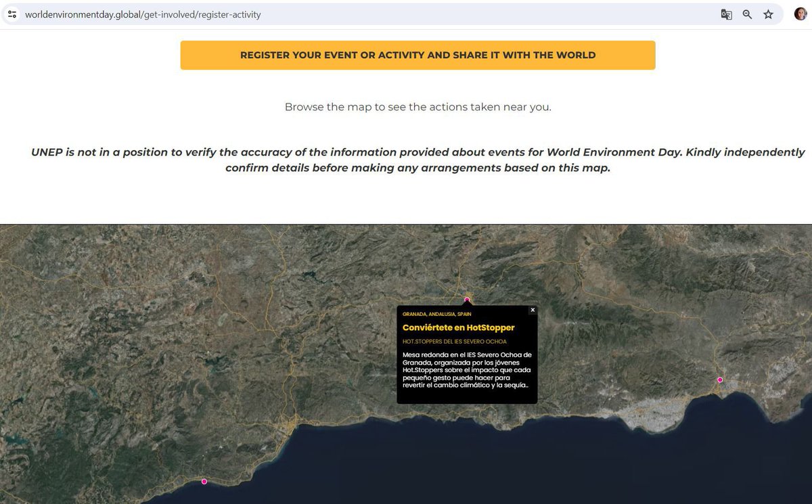Screen dimensions: 812x504
Task: Click the "Mesa redonda en el IES" description
Action: click(466, 370)
